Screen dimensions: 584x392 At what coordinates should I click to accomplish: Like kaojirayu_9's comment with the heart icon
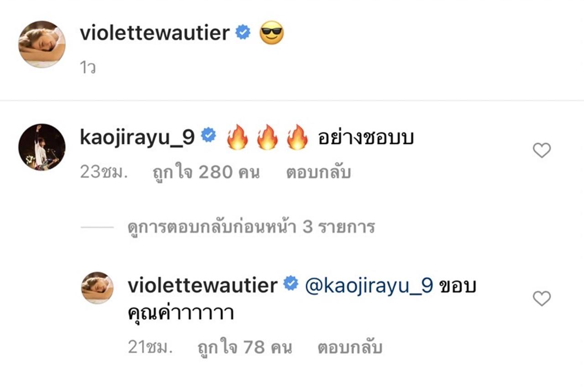tap(542, 150)
